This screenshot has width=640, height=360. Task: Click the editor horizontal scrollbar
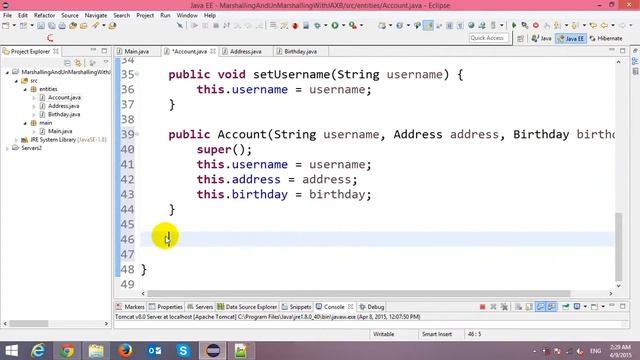click(358, 293)
